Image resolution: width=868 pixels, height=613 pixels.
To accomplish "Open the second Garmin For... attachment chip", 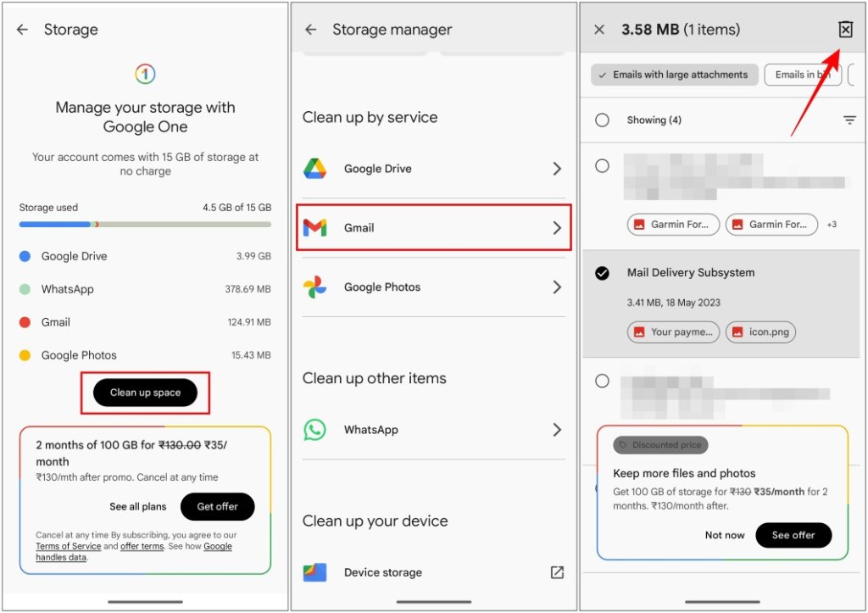I will tap(771, 225).
